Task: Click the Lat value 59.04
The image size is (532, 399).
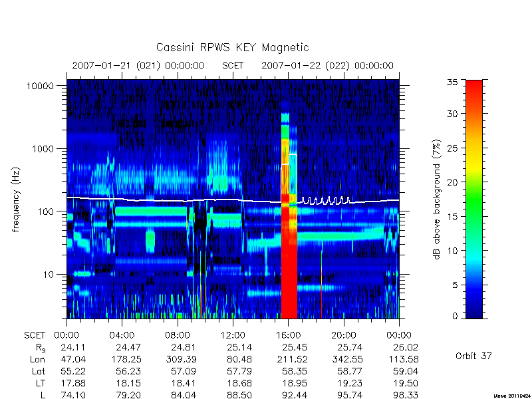Action: point(406,371)
